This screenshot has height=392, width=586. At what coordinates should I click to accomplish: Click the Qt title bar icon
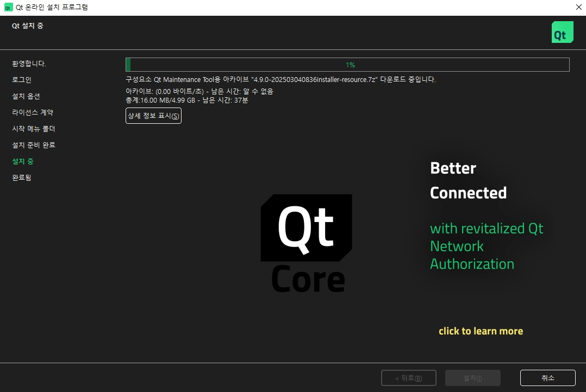pyautogui.click(x=8, y=8)
